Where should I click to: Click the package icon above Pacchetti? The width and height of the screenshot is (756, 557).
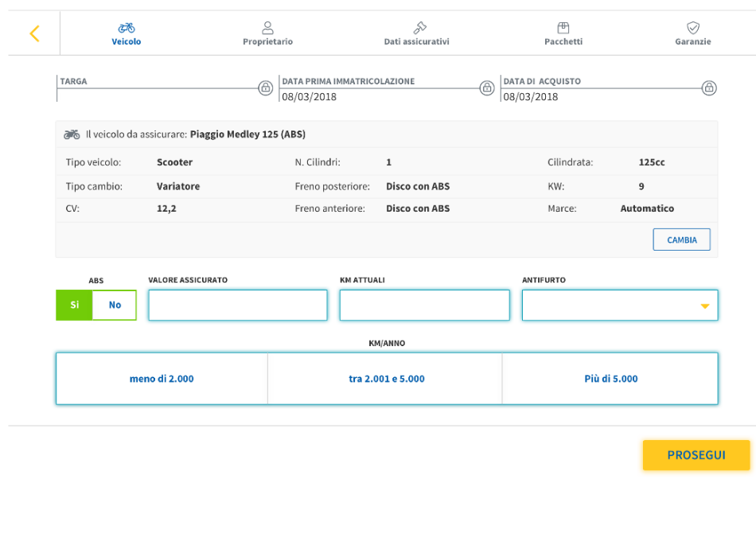click(563, 28)
